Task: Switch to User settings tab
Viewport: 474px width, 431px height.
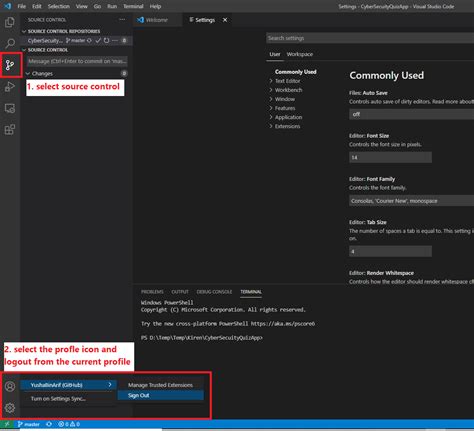Action: [x=275, y=54]
